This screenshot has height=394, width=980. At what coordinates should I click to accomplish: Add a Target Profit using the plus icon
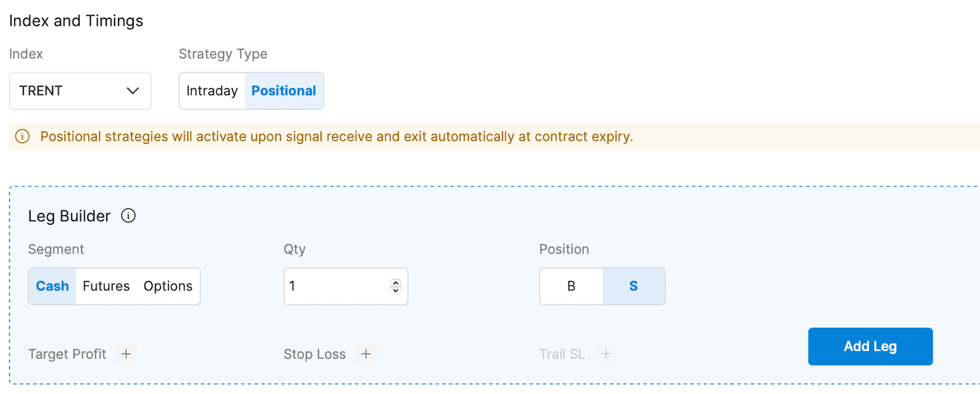coord(126,354)
